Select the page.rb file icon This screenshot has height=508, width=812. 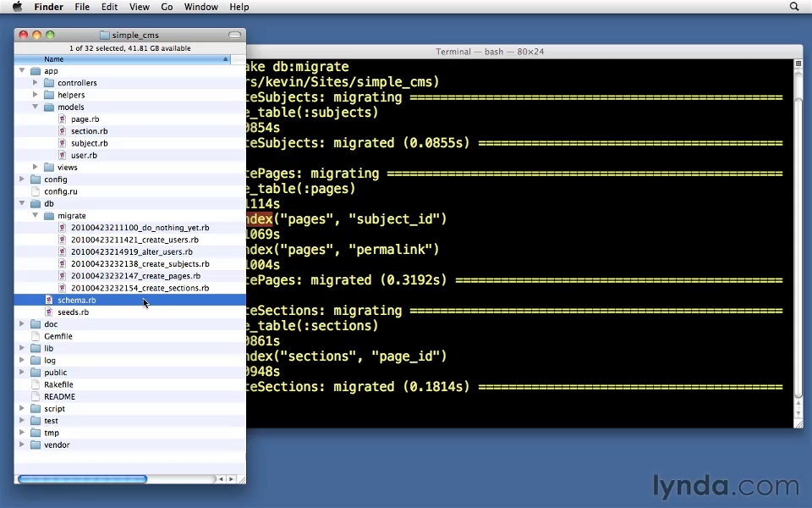point(62,119)
